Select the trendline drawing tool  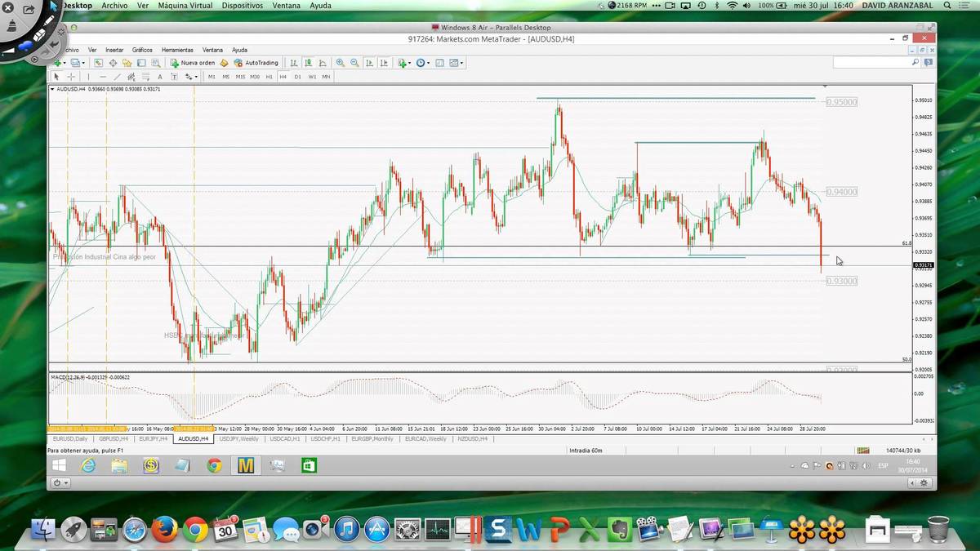(x=118, y=77)
